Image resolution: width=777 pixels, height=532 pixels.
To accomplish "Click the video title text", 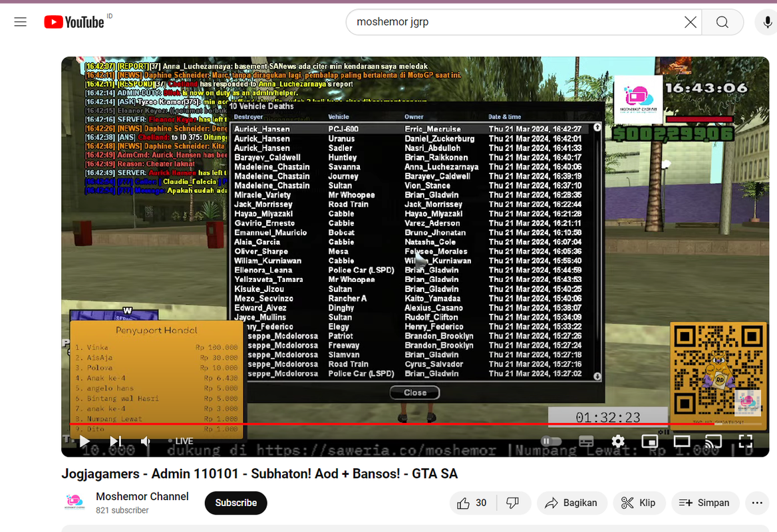I will point(259,473).
